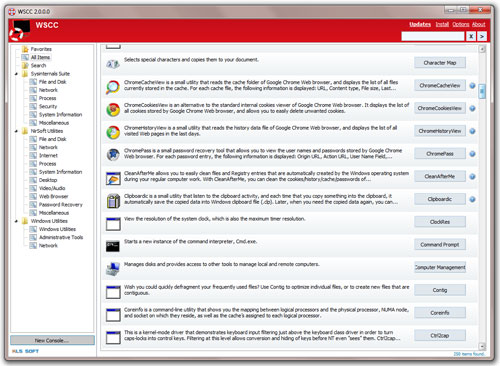Click the Updates link in header
Viewport: 500px width, 366px height.
tap(420, 24)
